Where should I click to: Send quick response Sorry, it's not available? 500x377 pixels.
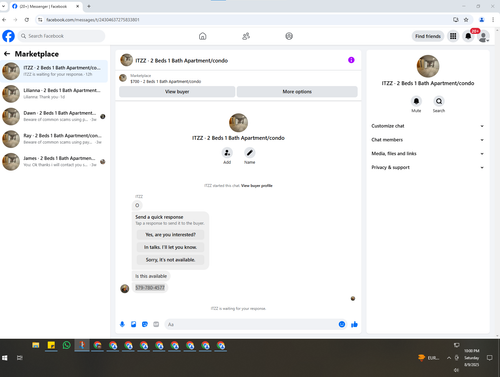[170, 260]
